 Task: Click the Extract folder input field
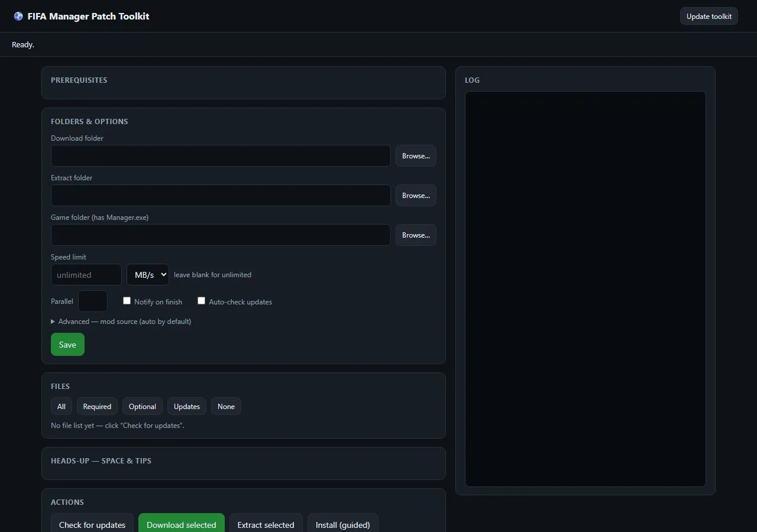click(x=221, y=196)
